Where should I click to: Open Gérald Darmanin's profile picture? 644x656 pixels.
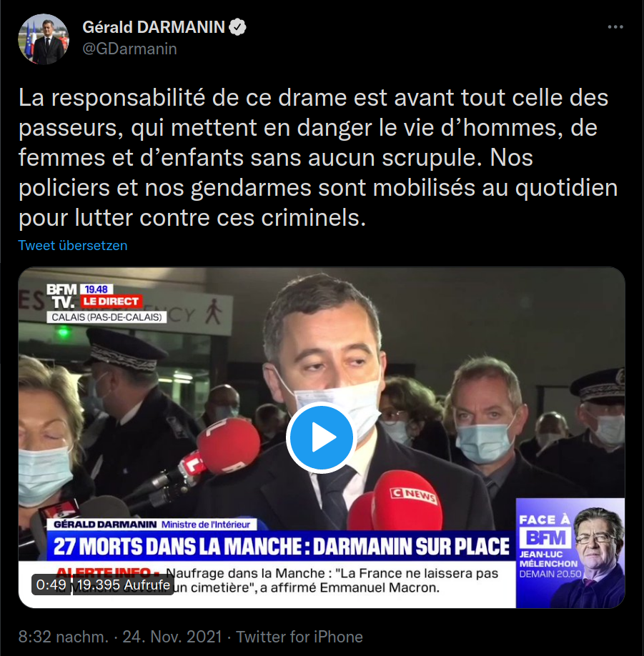coord(44,39)
